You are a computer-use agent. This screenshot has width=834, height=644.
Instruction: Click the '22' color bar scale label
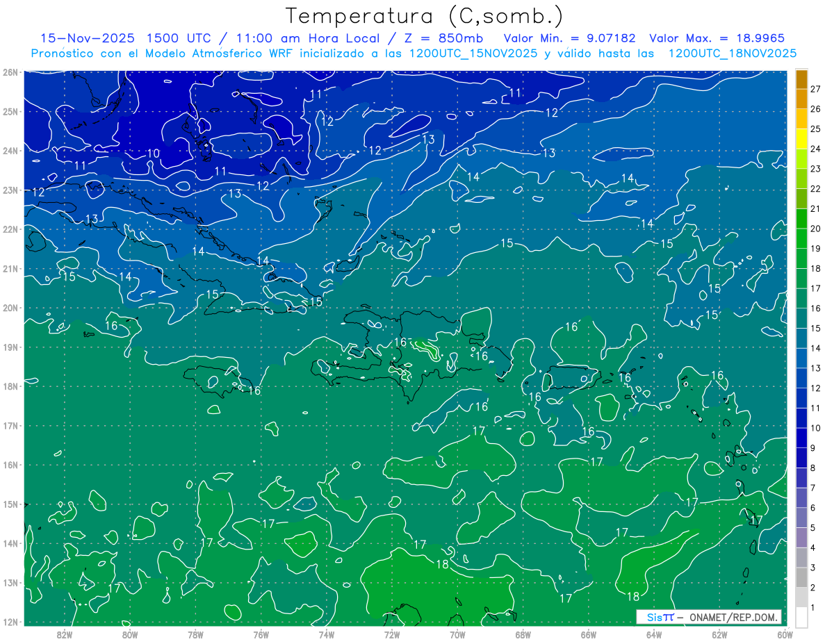pos(816,189)
